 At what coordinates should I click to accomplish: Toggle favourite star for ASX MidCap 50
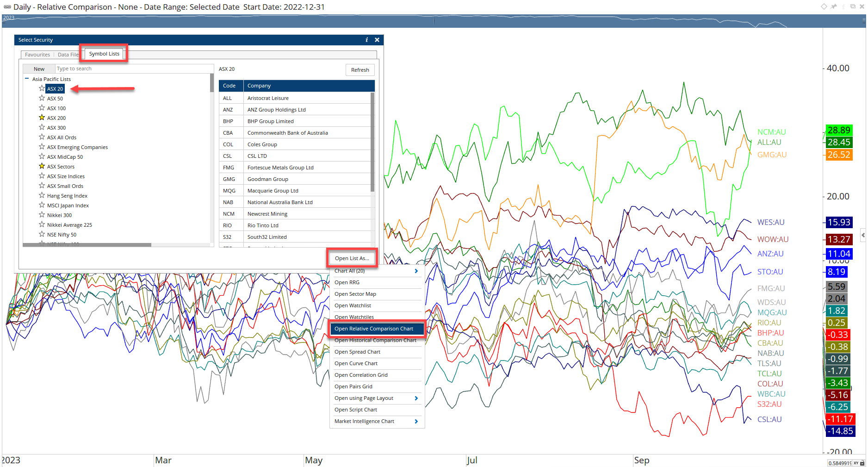tap(42, 156)
